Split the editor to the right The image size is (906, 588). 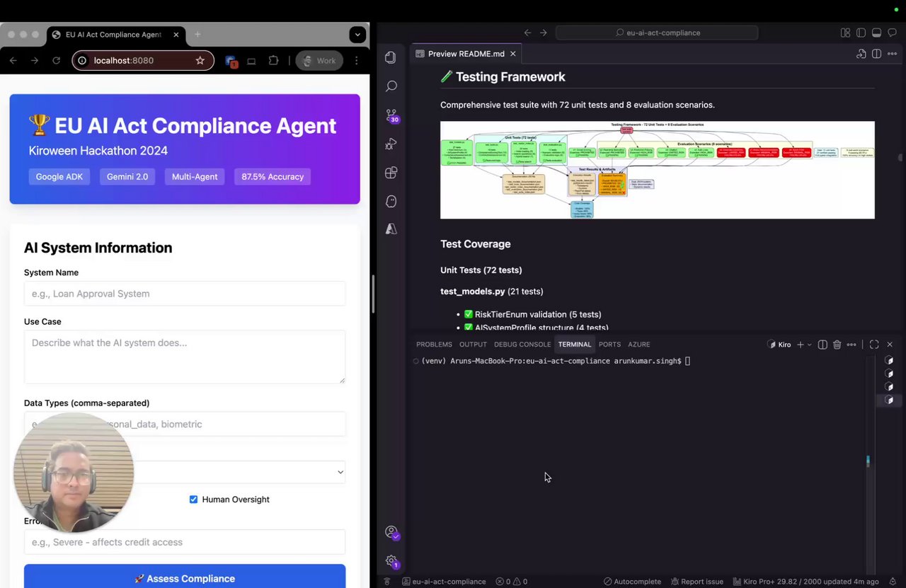point(876,54)
